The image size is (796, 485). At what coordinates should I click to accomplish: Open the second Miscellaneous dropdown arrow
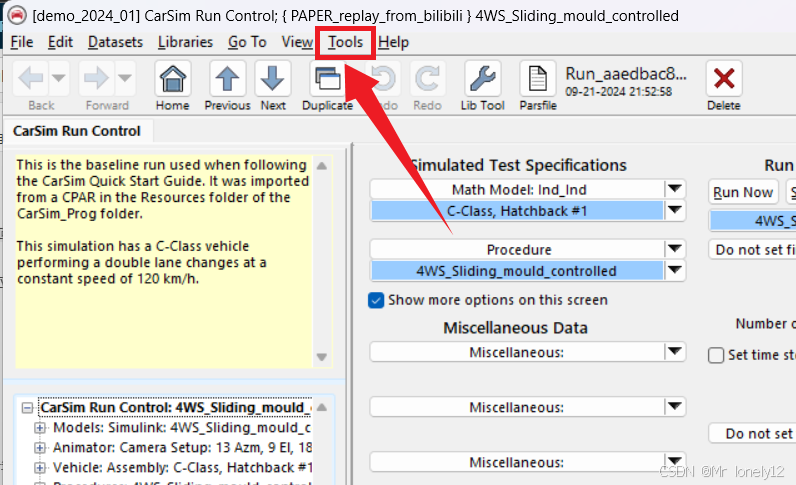pos(675,406)
